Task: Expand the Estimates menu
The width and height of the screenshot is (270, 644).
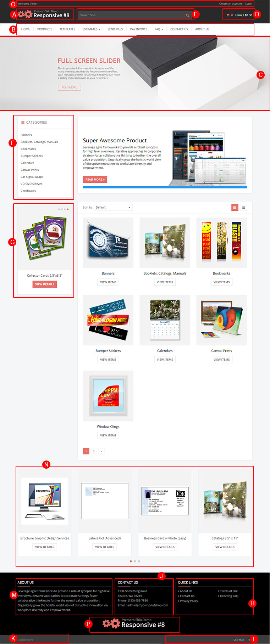Action: 91,29
